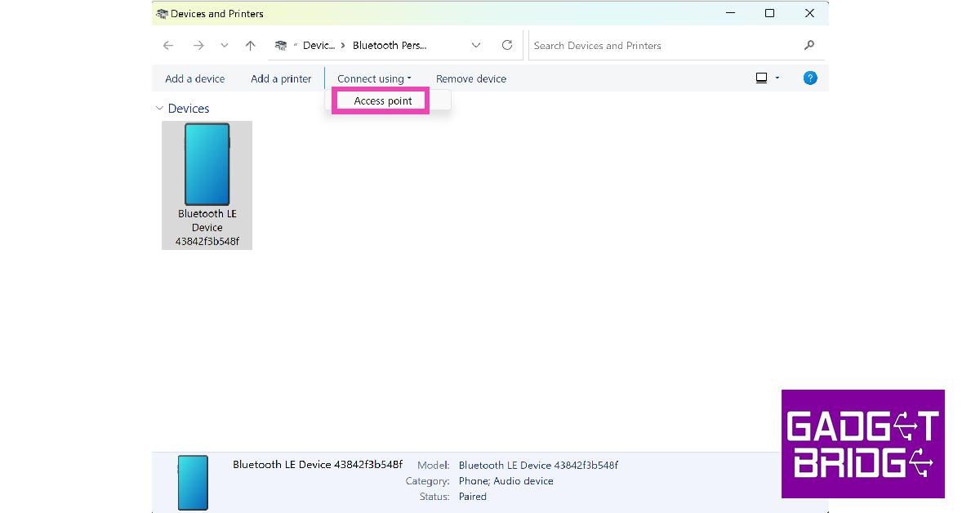Image resolution: width=980 pixels, height=513 pixels.
Task: Expand the address bar history dropdown
Action: tap(476, 46)
